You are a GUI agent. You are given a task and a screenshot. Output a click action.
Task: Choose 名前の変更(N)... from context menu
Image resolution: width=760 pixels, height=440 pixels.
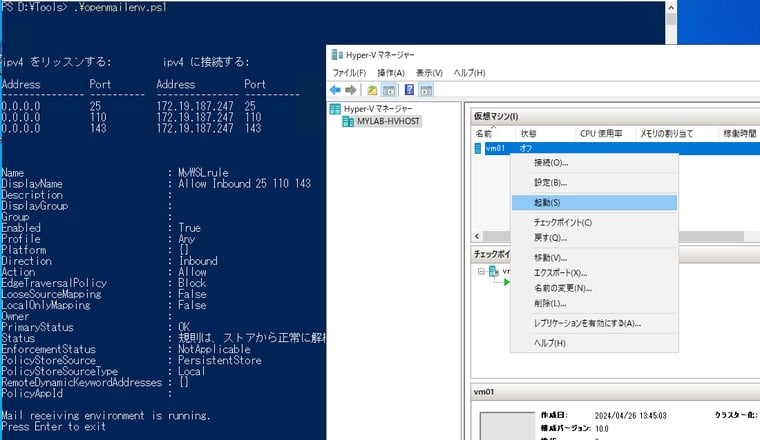[x=594, y=288]
